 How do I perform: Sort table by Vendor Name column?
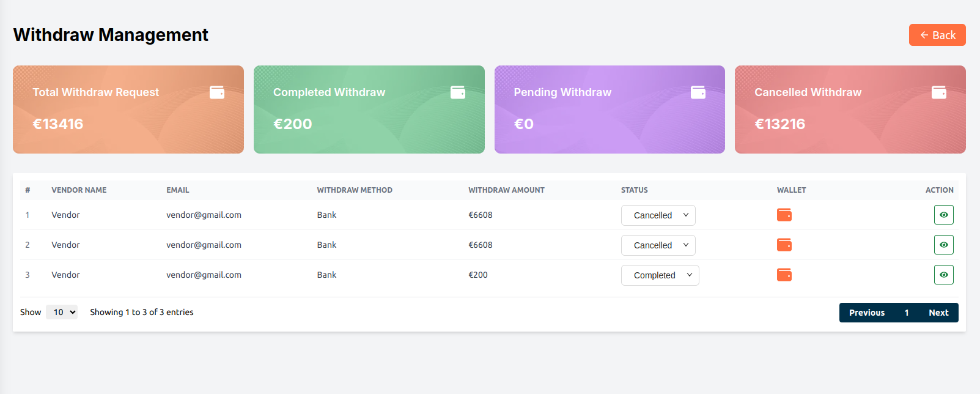click(79, 190)
